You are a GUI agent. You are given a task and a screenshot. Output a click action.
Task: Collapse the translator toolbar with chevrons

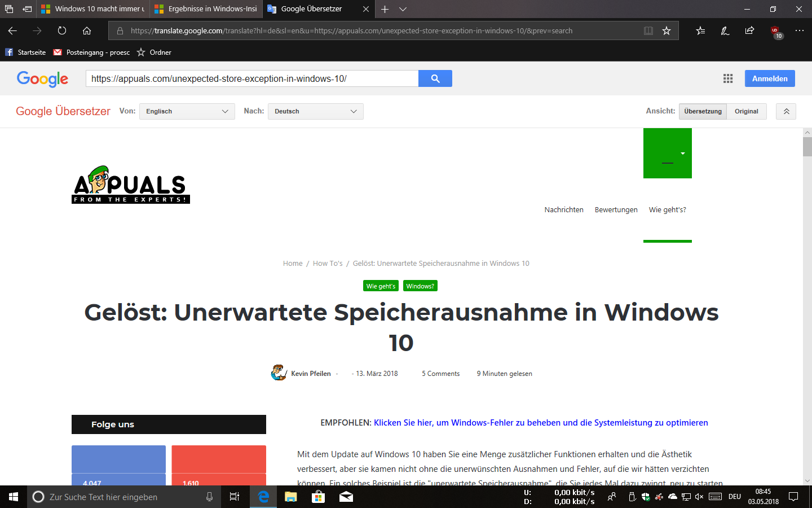tap(786, 112)
